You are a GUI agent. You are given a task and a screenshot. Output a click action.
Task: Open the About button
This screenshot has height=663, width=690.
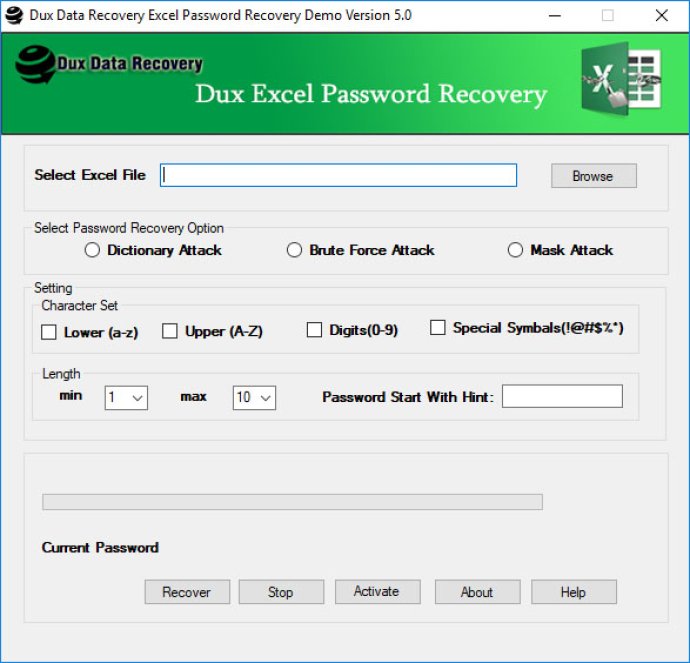coord(477,592)
